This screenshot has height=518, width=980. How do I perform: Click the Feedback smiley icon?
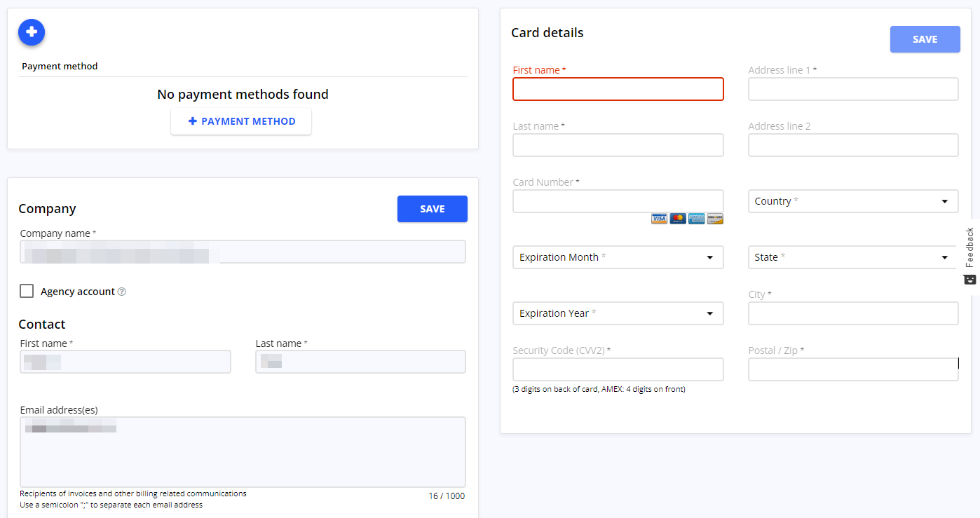[970, 279]
